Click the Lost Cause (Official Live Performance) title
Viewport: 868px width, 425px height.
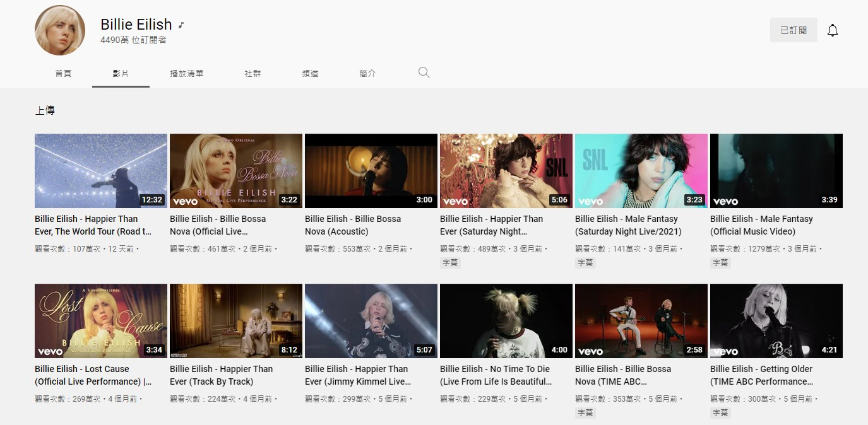(93, 375)
